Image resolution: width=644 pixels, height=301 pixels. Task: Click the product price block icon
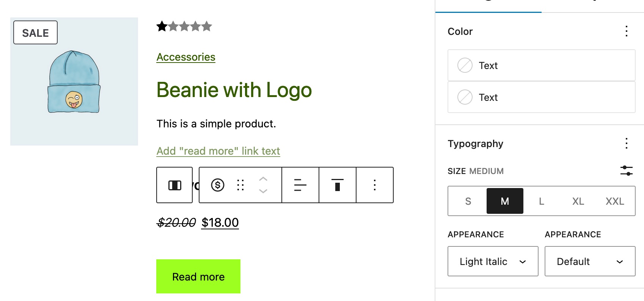coord(218,185)
